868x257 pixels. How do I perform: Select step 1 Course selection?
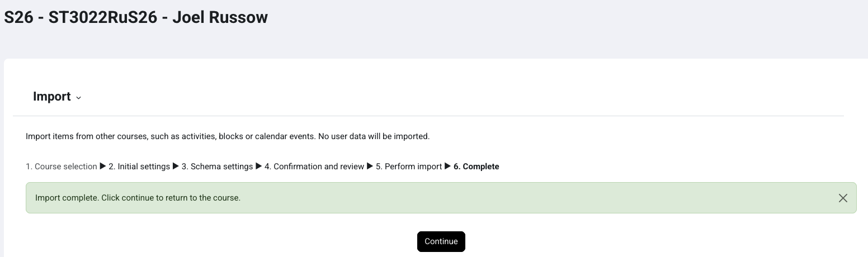click(x=62, y=166)
